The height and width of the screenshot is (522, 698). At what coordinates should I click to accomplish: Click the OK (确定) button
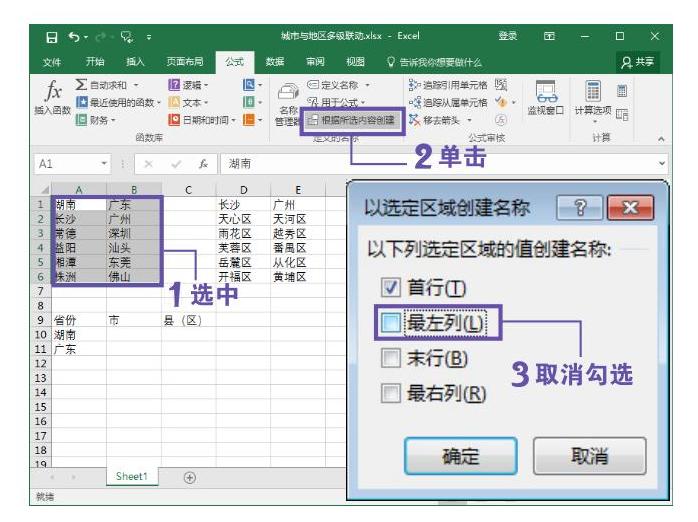click(461, 456)
